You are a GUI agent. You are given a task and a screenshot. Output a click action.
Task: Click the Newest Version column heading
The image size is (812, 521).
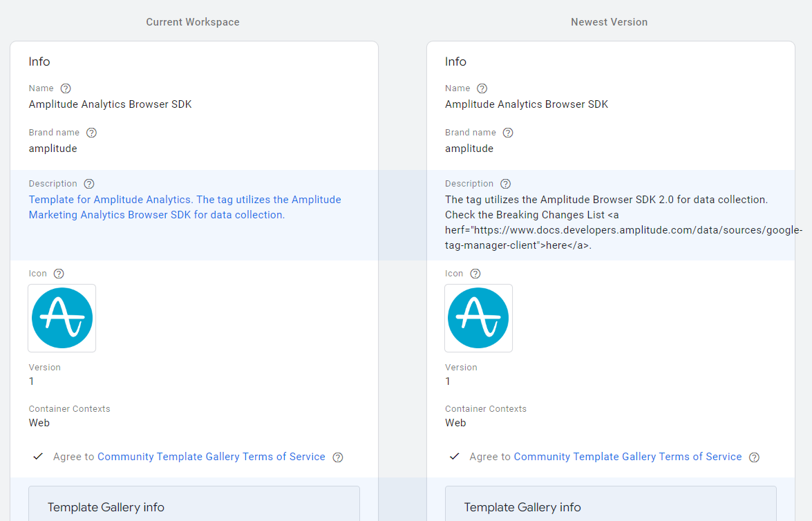pos(609,22)
